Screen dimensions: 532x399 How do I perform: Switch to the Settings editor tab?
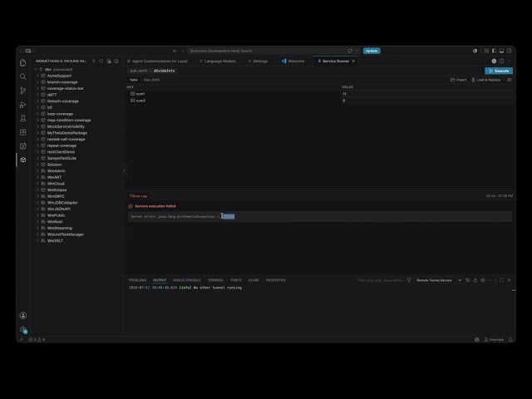[x=258, y=61]
